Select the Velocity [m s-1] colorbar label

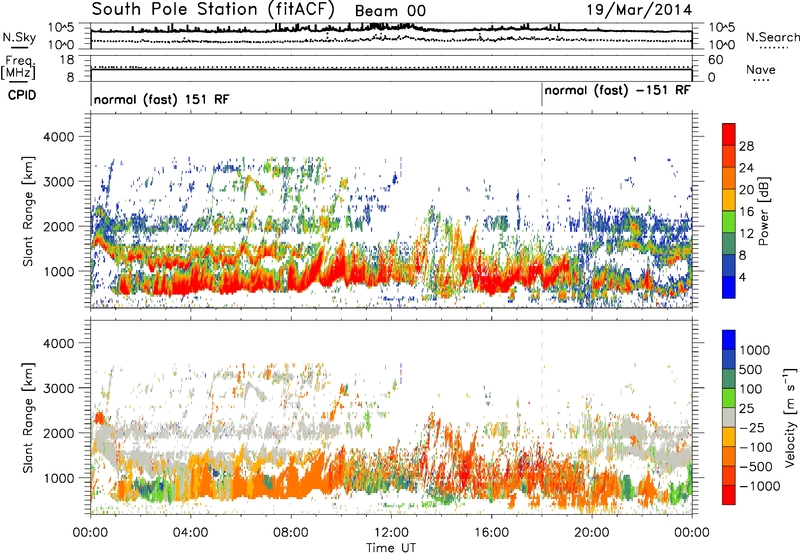pyautogui.click(x=791, y=417)
